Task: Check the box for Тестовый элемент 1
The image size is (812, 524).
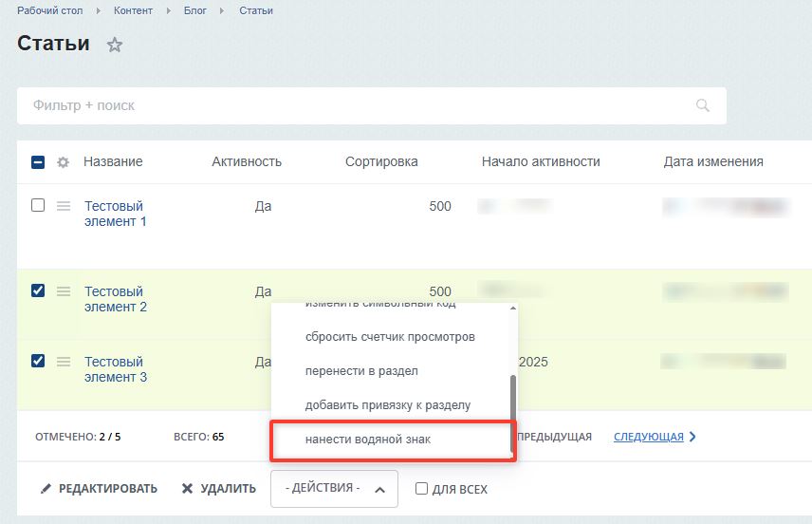Action: click(x=38, y=205)
